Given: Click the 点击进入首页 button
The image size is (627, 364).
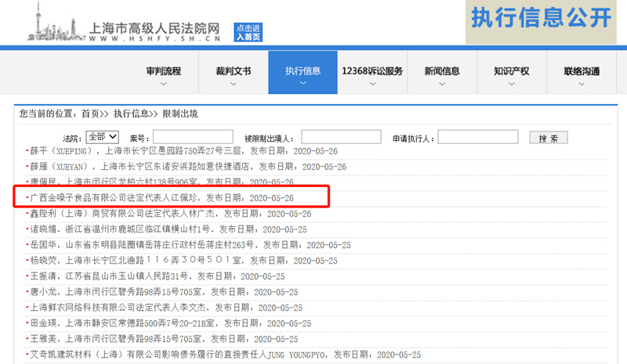Looking at the screenshot, I should pyautogui.click(x=248, y=32).
